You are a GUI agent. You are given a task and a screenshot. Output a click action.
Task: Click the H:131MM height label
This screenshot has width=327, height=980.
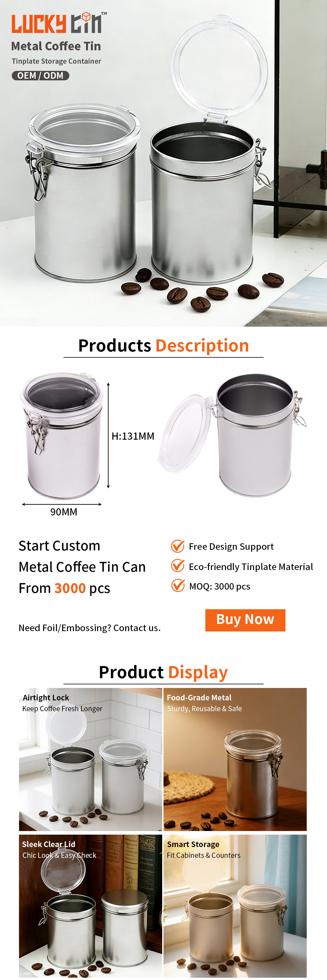click(x=133, y=436)
